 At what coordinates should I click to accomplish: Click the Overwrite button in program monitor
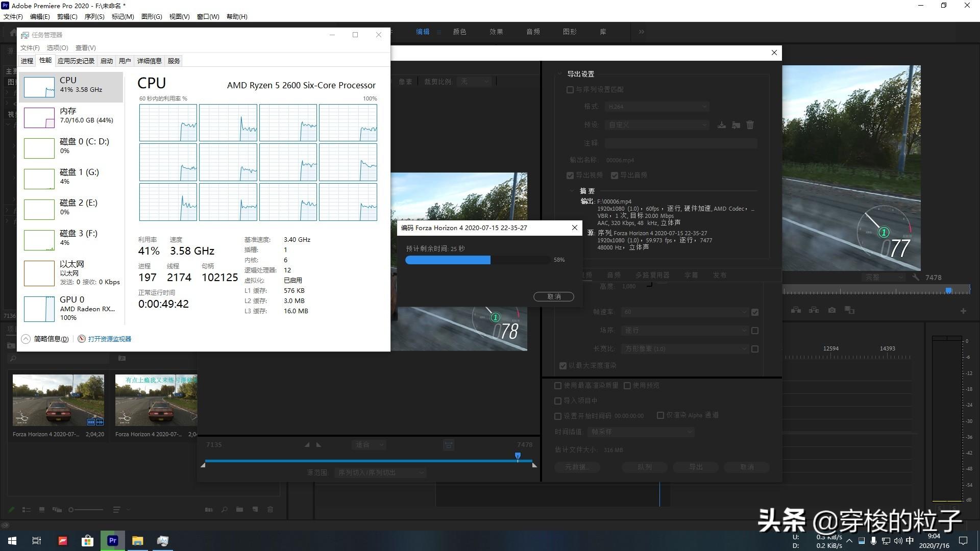(x=814, y=310)
